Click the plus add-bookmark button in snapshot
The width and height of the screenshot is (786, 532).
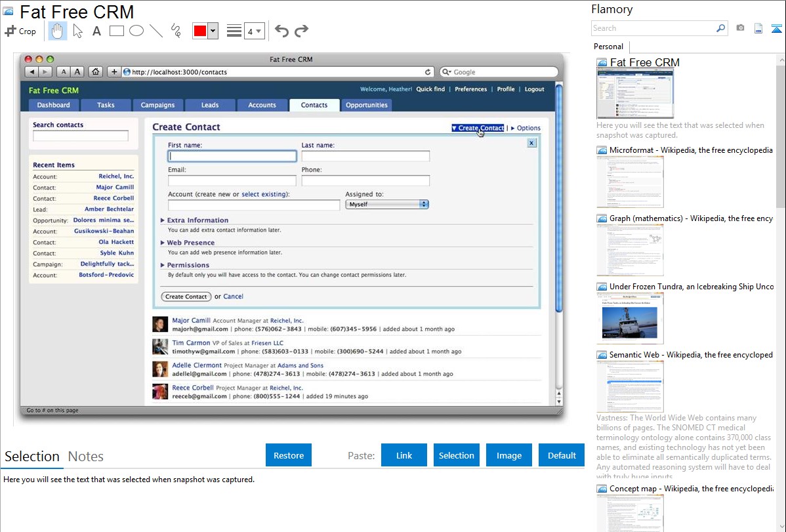pos(114,72)
